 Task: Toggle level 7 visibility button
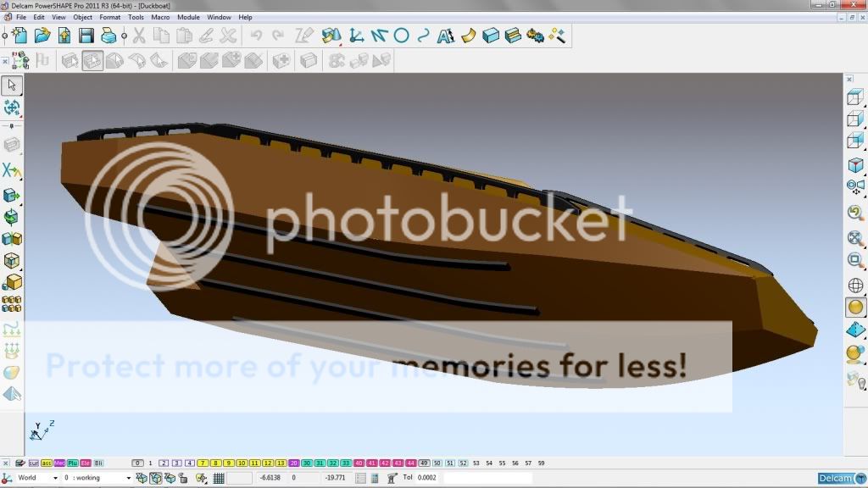pyautogui.click(x=203, y=463)
